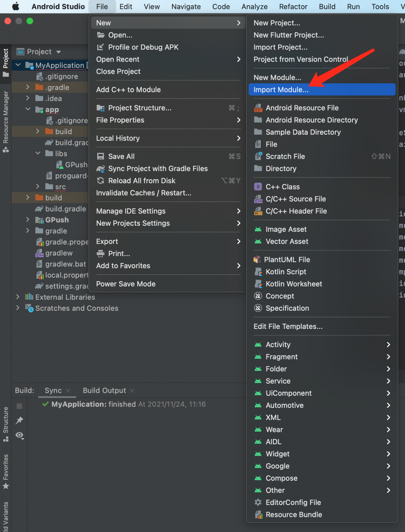Close the Sync tab
Screen dimensions: 405x532
[x=68, y=391]
